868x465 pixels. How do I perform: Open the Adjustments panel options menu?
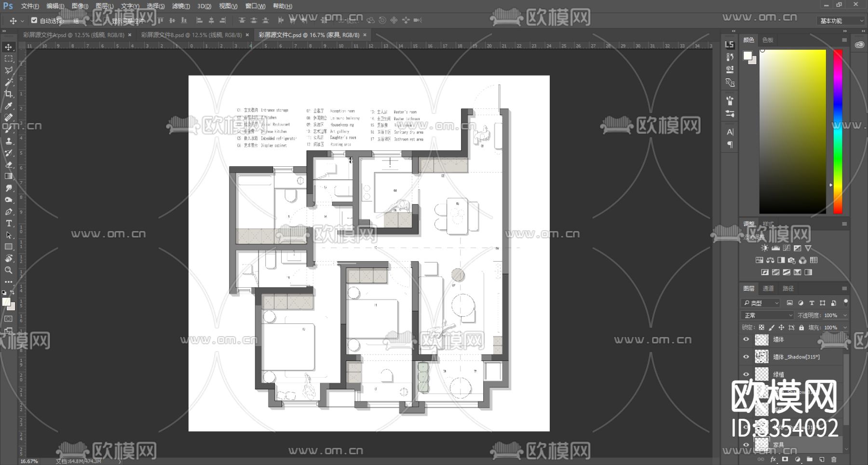(x=844, y=224)
